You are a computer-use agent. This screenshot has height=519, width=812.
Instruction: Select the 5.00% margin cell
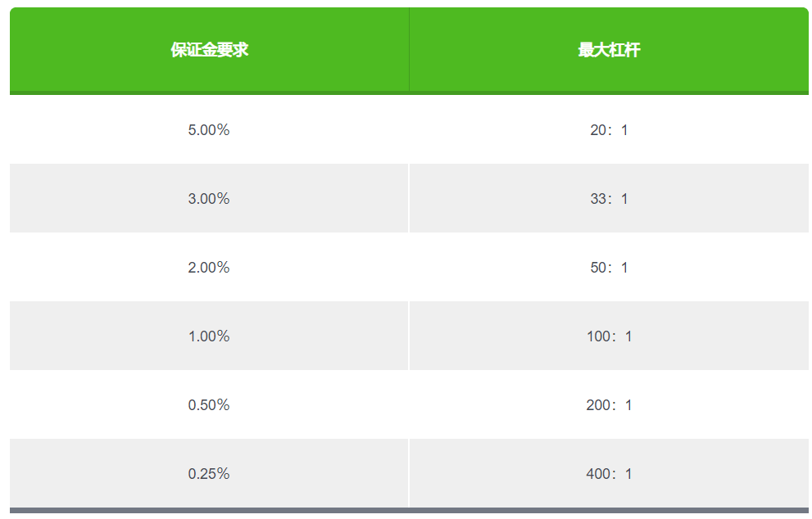209,129
